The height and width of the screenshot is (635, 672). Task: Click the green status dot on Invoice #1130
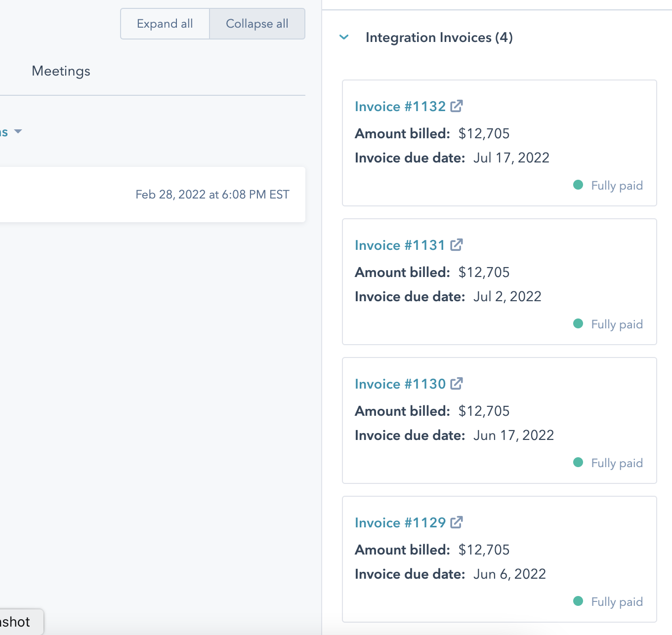[579, 462]
